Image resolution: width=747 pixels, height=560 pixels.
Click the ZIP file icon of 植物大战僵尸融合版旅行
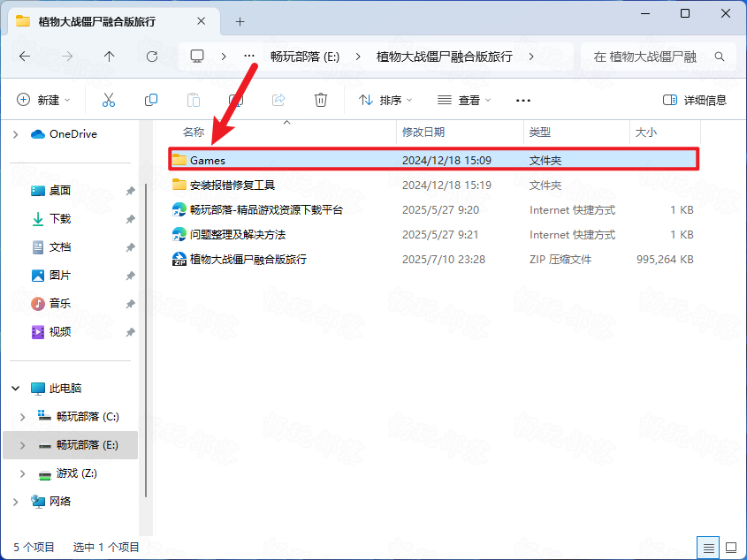click(x=179, y=259)
